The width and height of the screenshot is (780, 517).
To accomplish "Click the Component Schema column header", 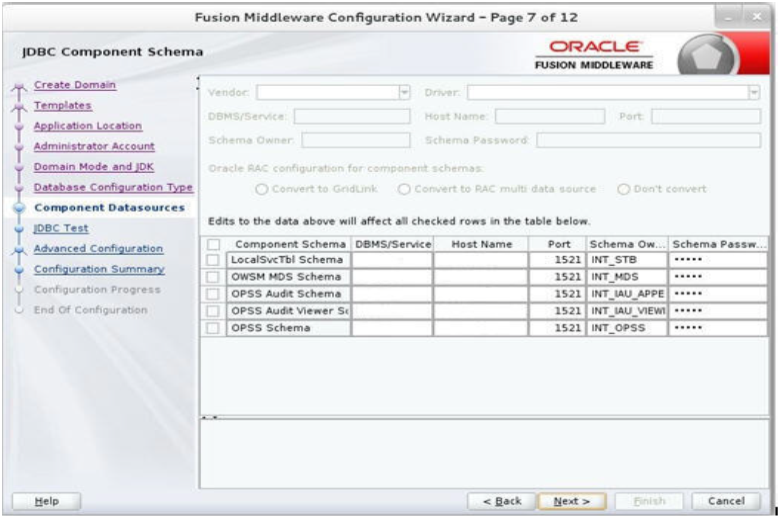I will pos(289,244).
